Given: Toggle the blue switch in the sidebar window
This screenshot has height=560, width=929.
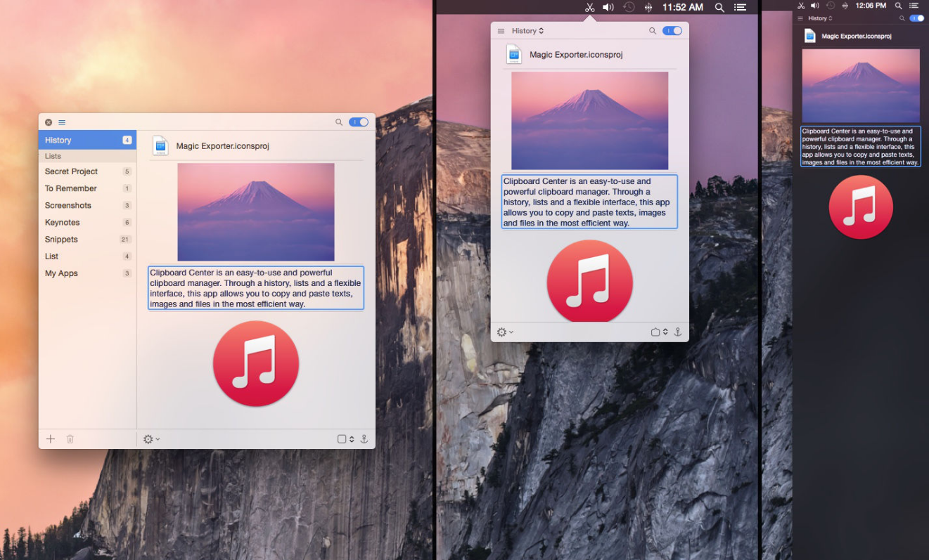Looking at the screenshot, I should point(358,122).
